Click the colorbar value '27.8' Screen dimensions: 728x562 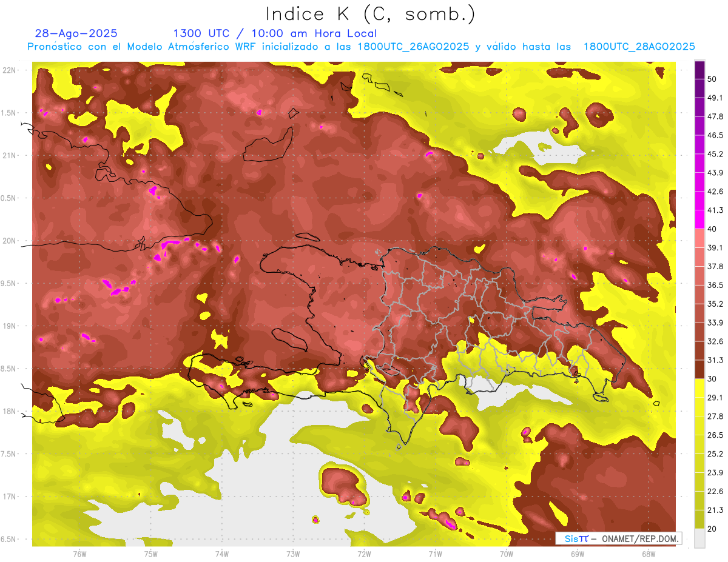tap(715, 416)
